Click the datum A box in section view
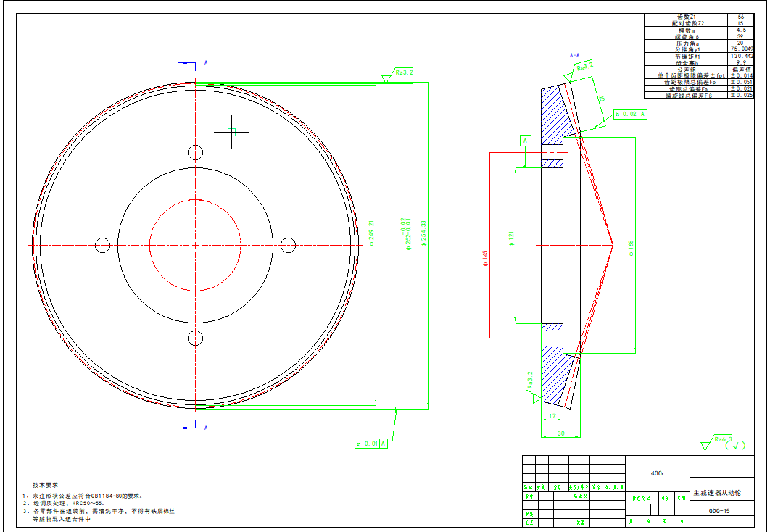770x532 pixels. tap(526, 139)
